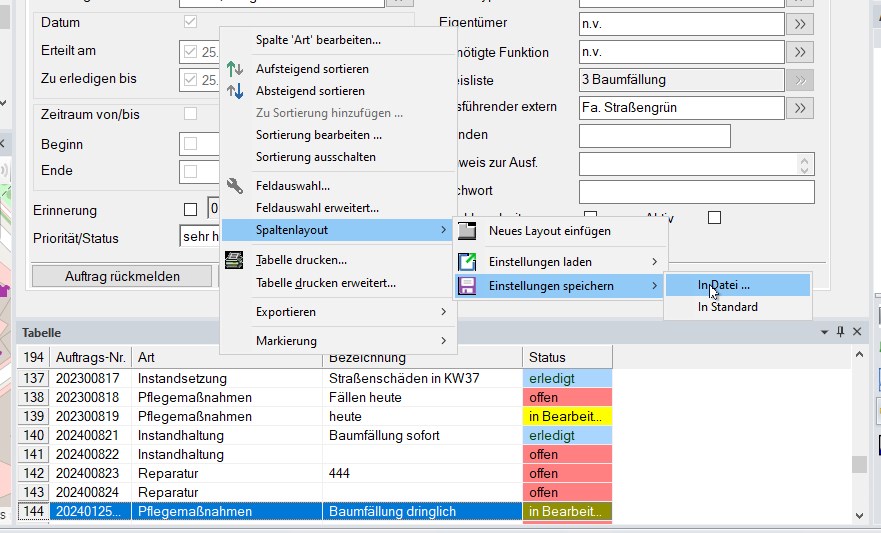Expand the Markierung submenu
Screen dimensions: 881x533
[x=338, y=341]
